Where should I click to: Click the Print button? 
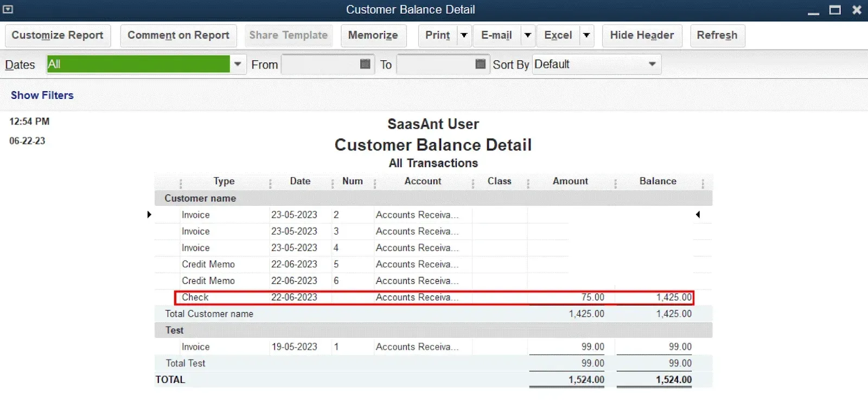point(438,35)
